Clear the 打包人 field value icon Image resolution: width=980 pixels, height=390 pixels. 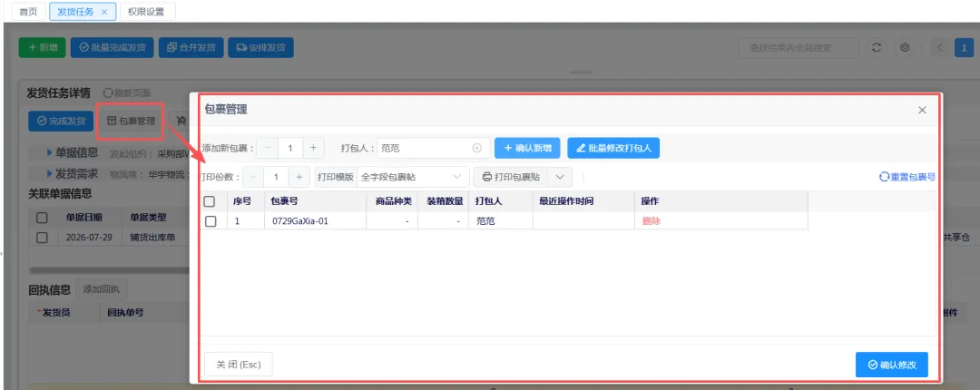[x=477, y=148]
